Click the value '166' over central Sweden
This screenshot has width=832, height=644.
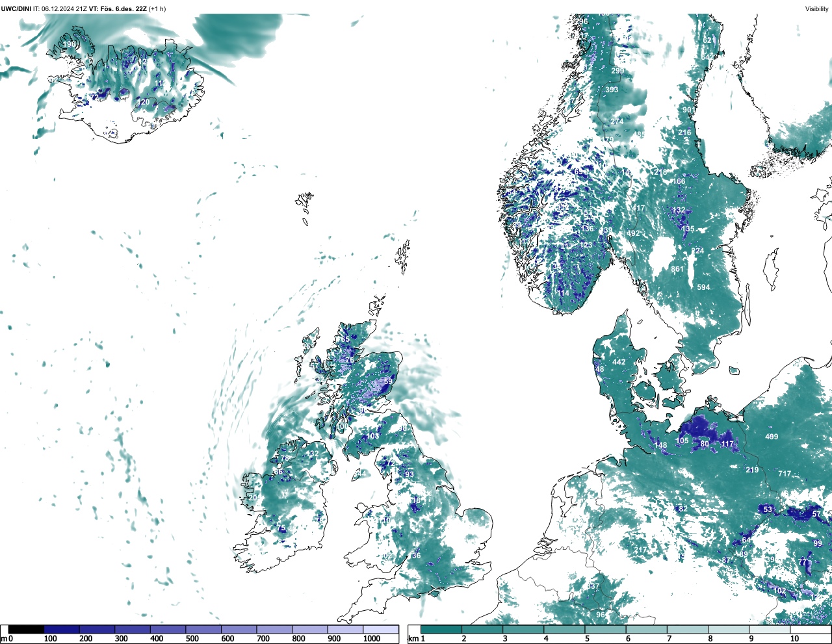[679, 181]
